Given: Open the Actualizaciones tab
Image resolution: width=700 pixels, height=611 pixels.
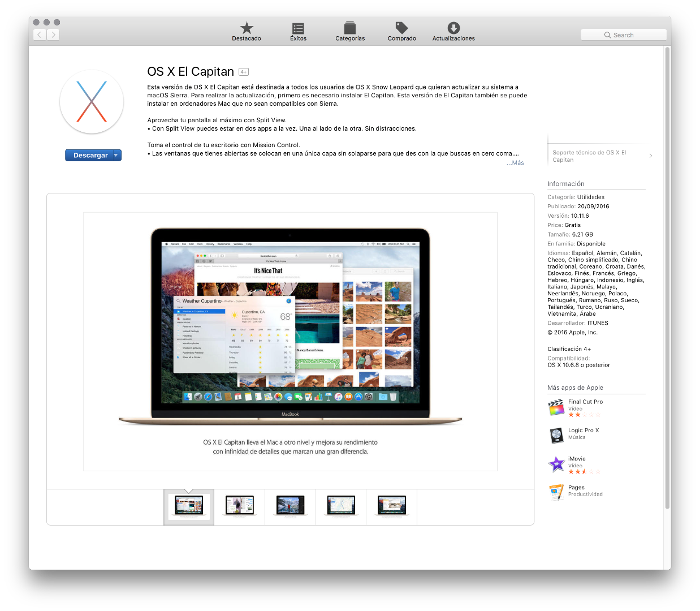Looking at the screenshot, I should pos(453,32).
